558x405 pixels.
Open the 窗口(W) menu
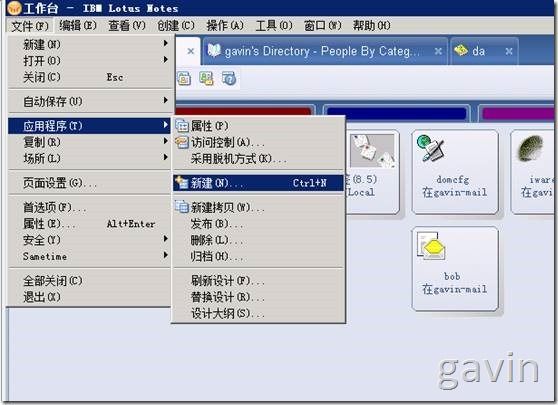tap(322, 26)
